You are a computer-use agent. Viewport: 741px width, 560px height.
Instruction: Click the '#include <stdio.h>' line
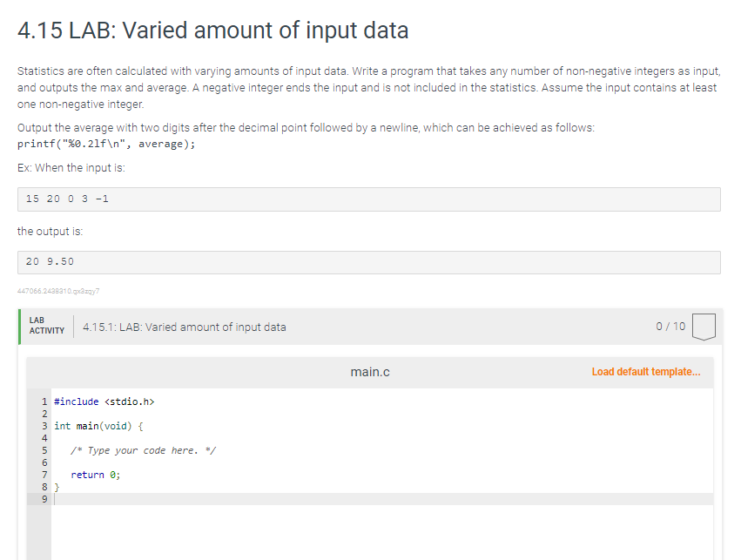[104, 401]
